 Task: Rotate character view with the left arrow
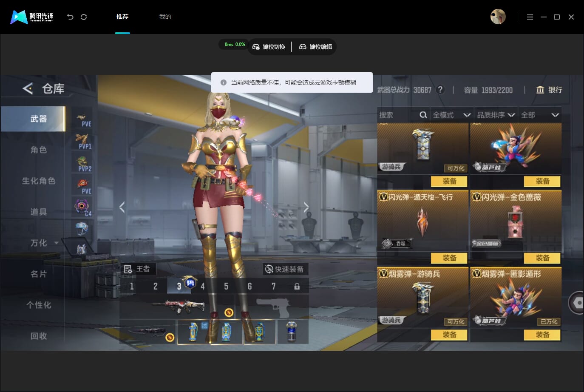(x=122, y=207)
